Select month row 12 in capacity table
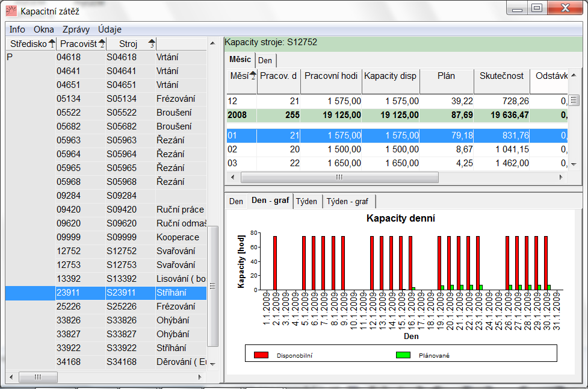 [x=397, y=101]
